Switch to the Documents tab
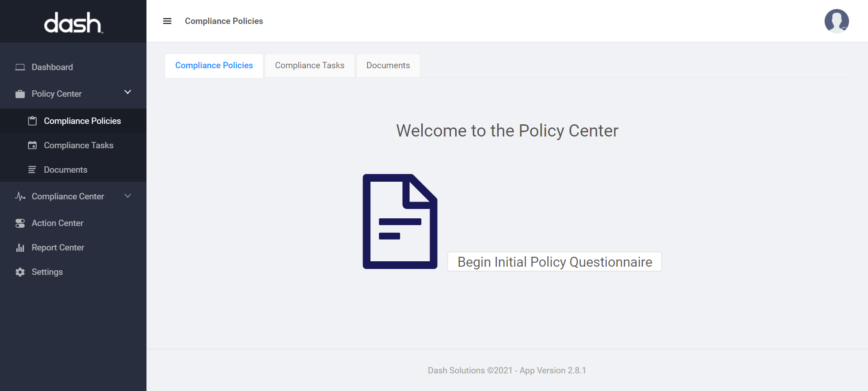This screenshot has width=868, height=391. click(x=388, y=66)
